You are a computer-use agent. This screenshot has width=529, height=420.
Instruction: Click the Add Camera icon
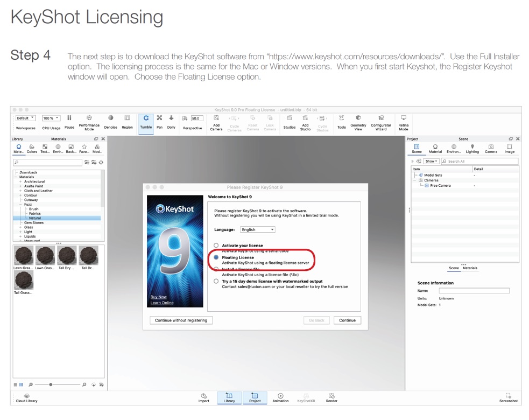pos(216,118)
